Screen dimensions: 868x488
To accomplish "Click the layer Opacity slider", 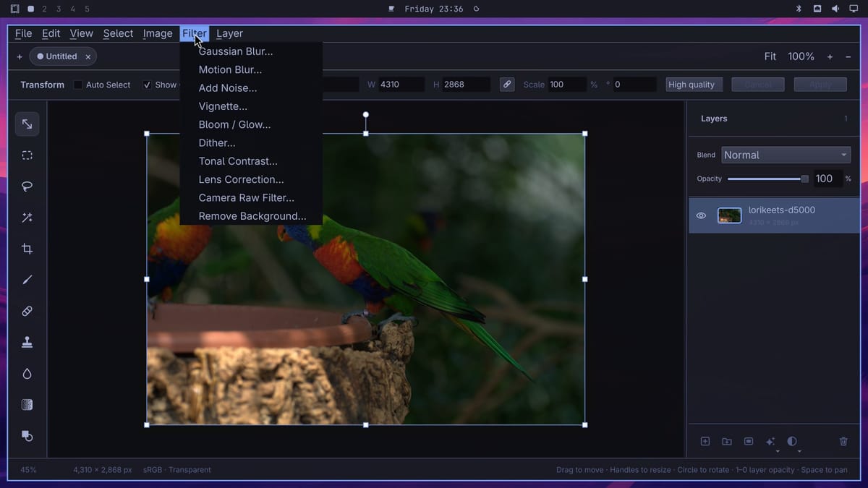I will [x=768, y=179].
